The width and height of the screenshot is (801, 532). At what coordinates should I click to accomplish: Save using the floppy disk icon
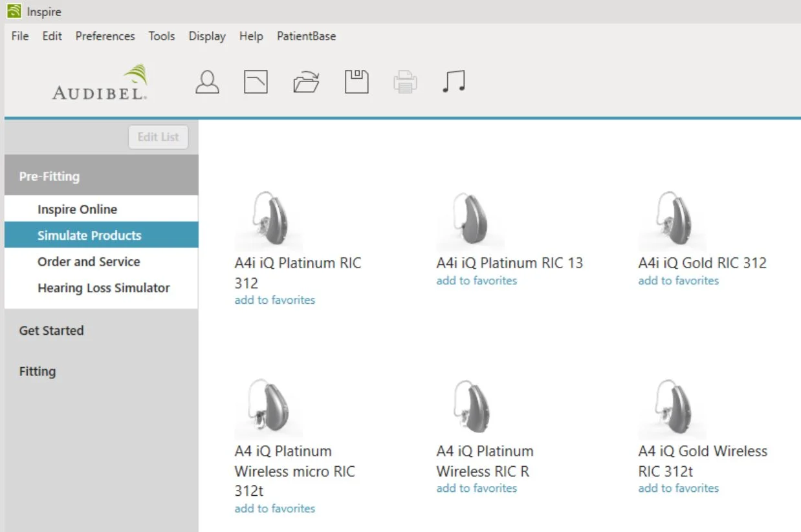356,82
